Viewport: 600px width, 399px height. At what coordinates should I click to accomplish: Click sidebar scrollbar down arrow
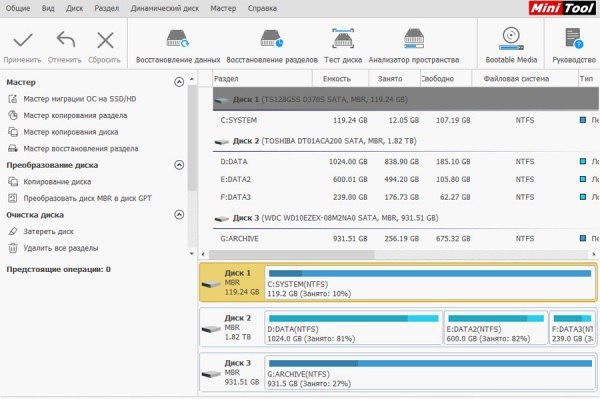[x=192, y=253]
